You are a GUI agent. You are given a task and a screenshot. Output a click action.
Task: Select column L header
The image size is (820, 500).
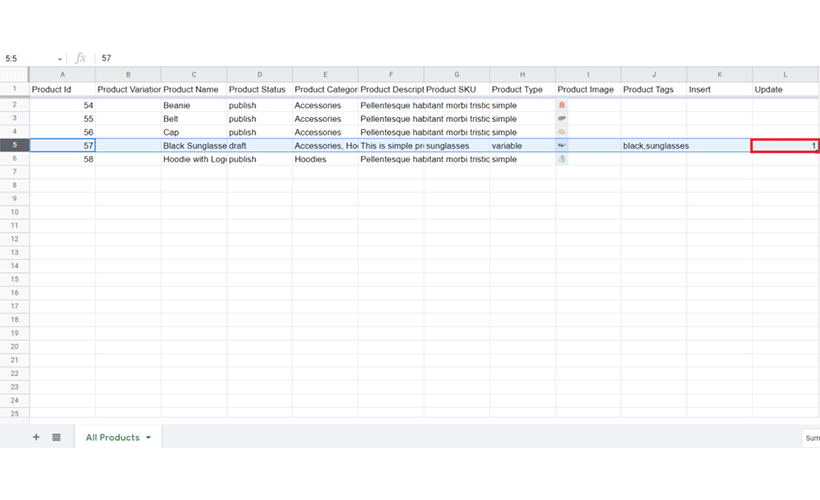pos(785,75)
